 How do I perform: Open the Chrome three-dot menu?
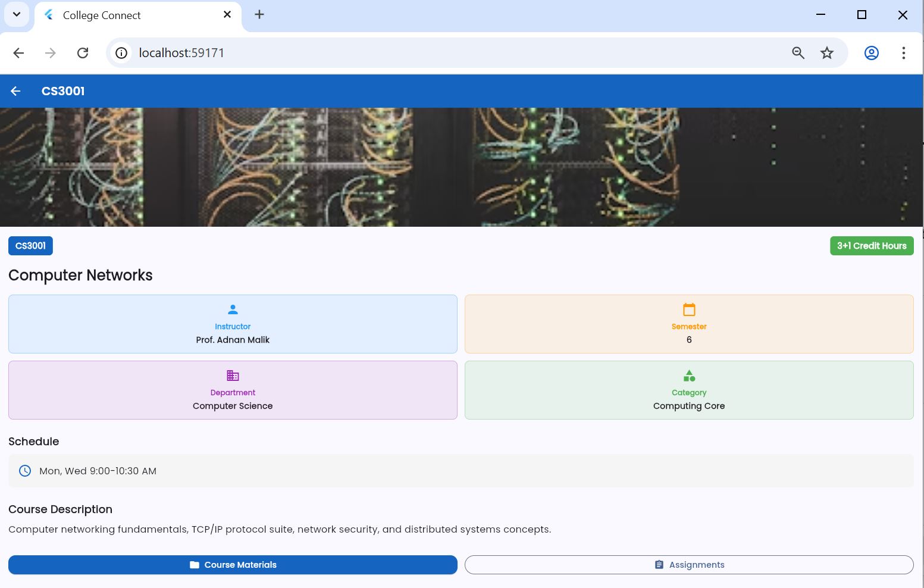(903, 53)
